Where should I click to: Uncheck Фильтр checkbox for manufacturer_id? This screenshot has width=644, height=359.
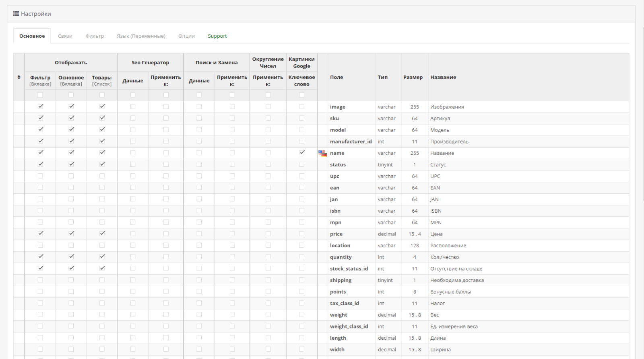(40, 141)
